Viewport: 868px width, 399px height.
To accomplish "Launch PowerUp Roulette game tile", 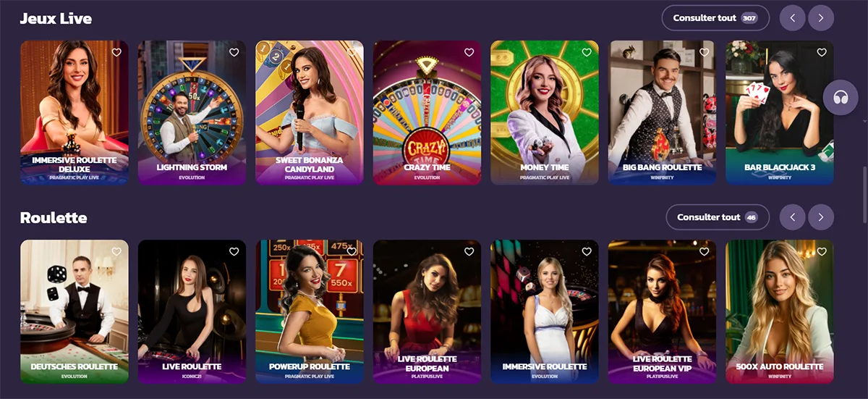I will click(x=310, y=311).
